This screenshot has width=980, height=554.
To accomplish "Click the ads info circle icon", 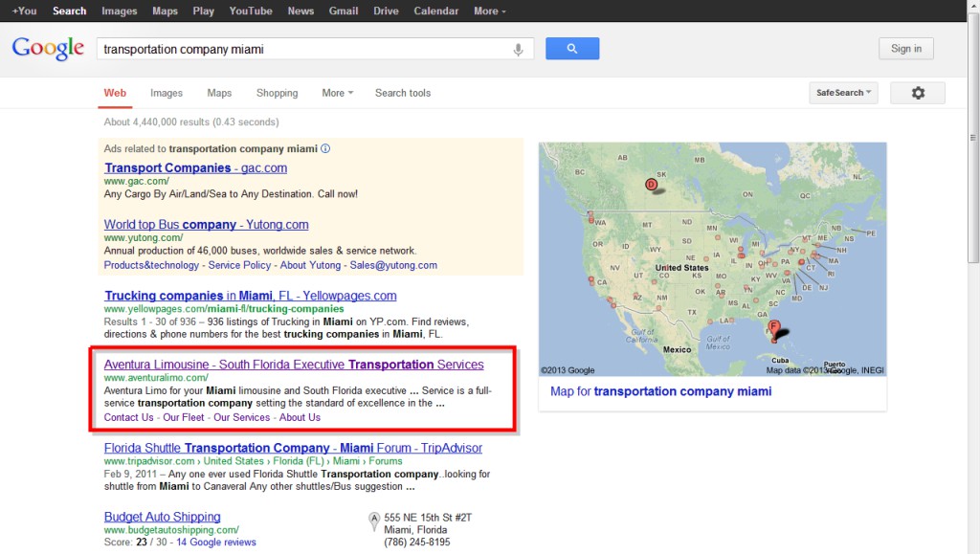I will [x=325, y=148].
